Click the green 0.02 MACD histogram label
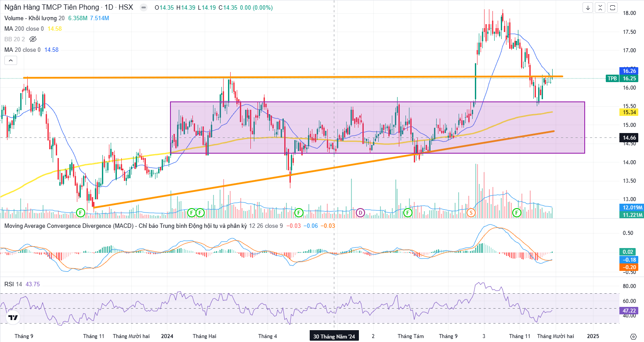Viewport: 644px width, 342px height. click(627, 252)
